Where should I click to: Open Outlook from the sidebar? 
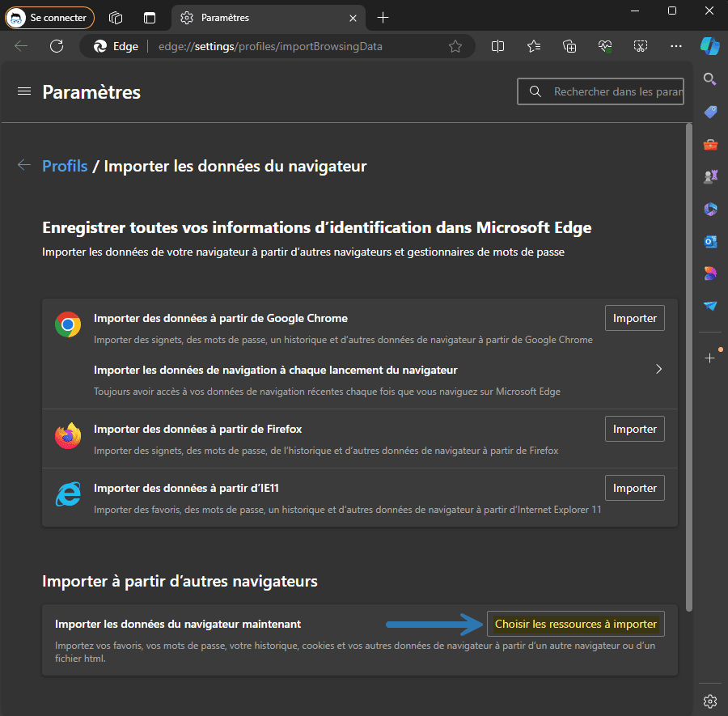point(709,241)
